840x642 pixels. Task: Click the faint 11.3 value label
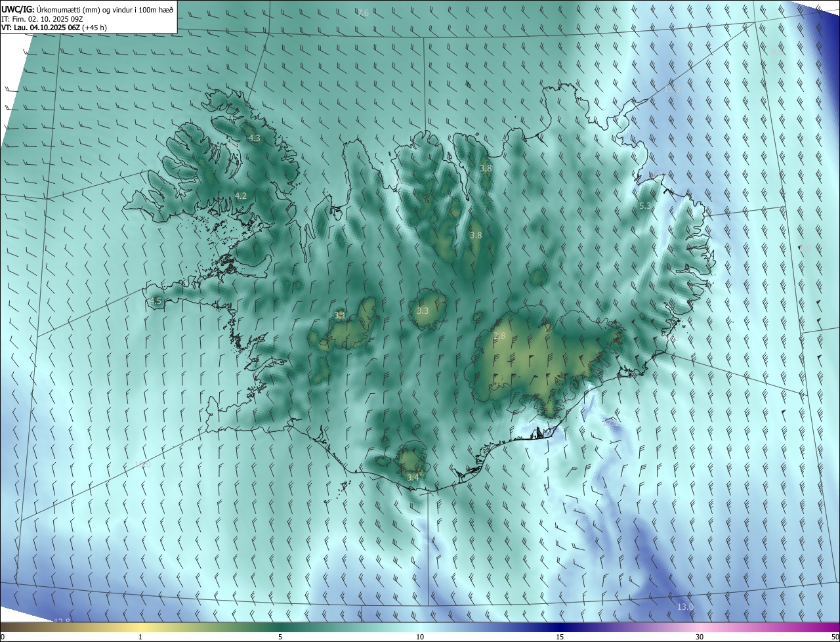tap(673, 89)
